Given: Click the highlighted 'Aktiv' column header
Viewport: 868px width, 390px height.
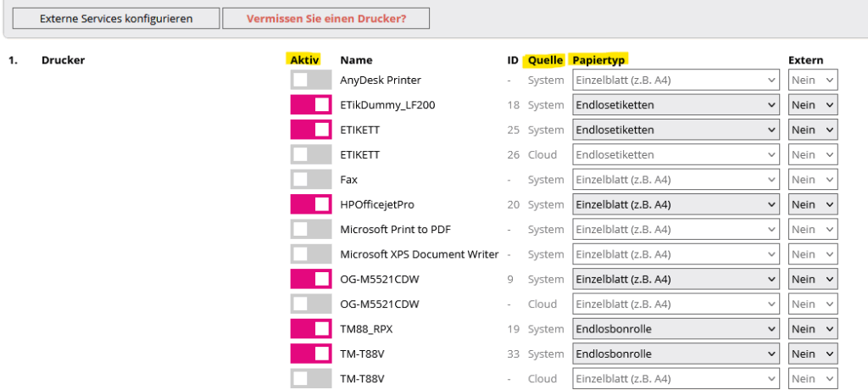Looking at the screenshot, I should tap(304, 60).
